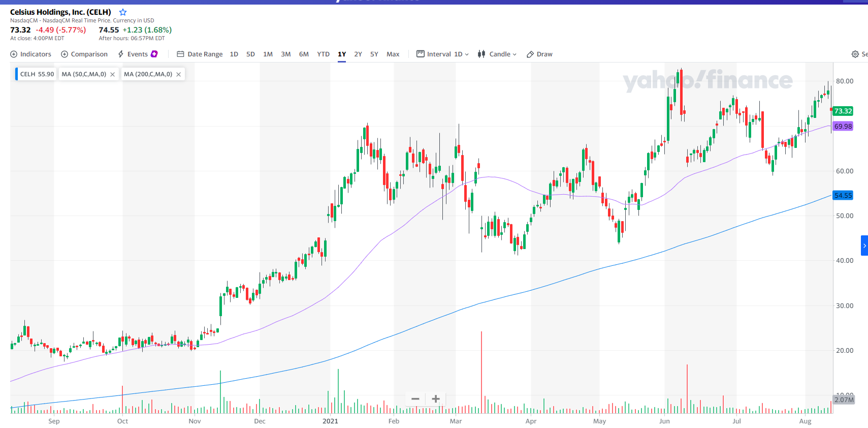Select the YTD date range
The width and height of the screenshot is (868, 428).
click(323, 54)
